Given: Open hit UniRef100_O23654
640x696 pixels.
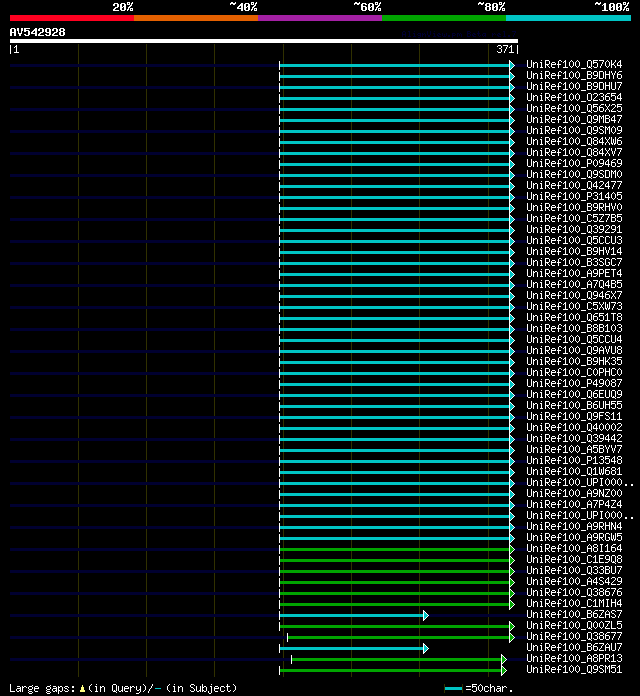Looking at the screenshot, I should point(574,97).
